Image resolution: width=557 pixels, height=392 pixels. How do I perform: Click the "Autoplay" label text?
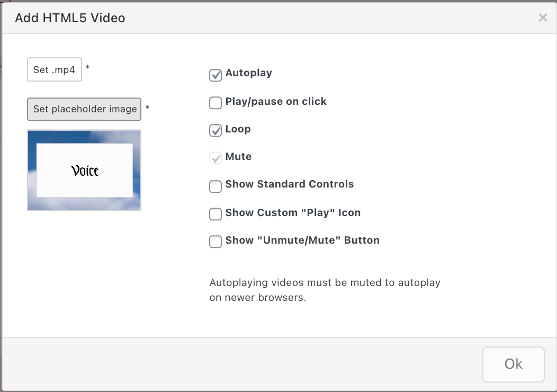(248, 73)
